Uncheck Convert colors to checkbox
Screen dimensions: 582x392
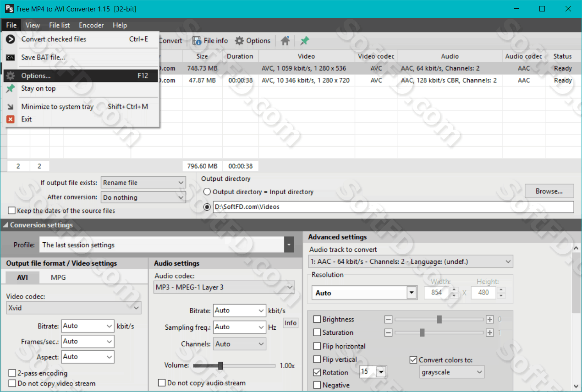coord(413,360)
